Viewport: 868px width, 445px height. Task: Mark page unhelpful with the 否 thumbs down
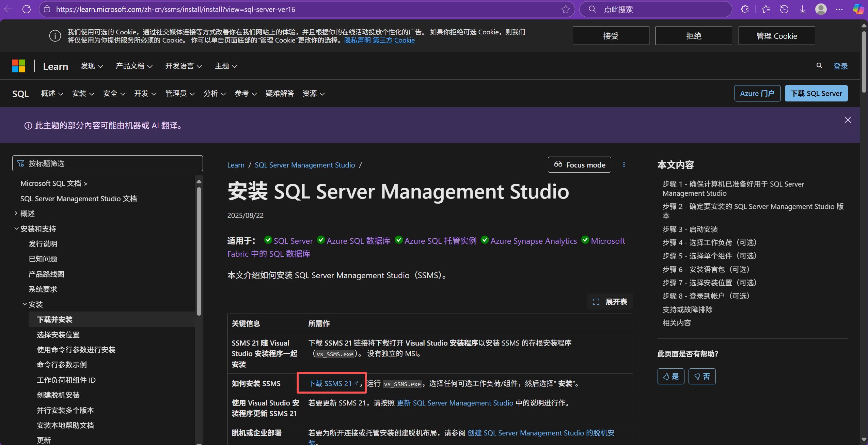click(x=702, y=376)
